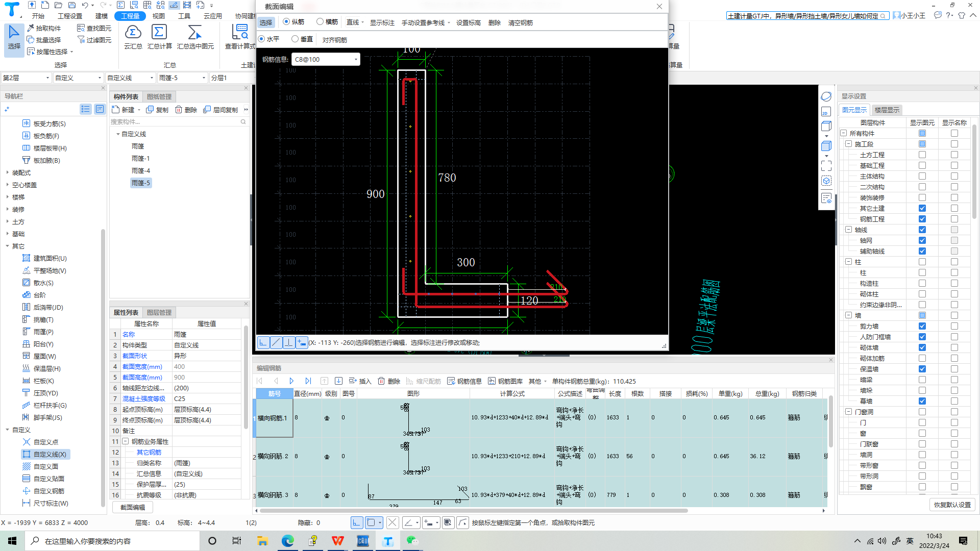Open the 建模 ribbon tab

(102, 16)
